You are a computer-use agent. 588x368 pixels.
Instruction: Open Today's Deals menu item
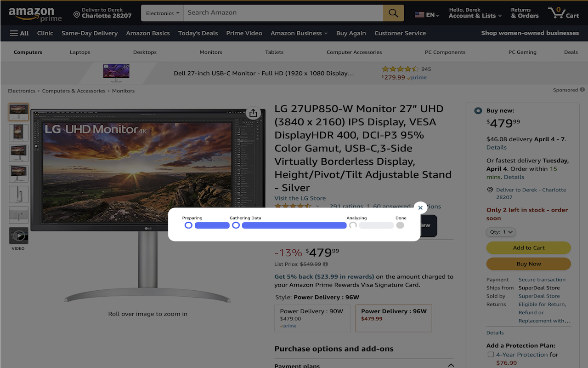(198, 33)
